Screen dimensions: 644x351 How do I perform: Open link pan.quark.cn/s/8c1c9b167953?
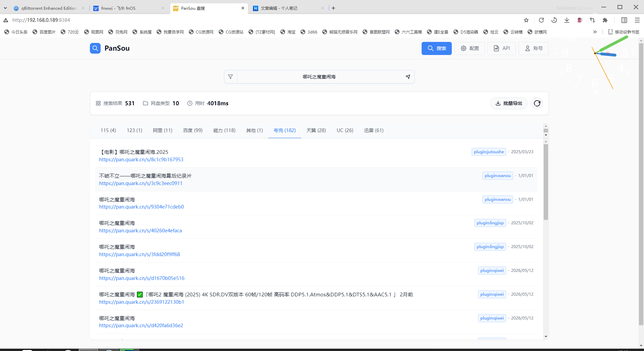(x=141, y=160)
